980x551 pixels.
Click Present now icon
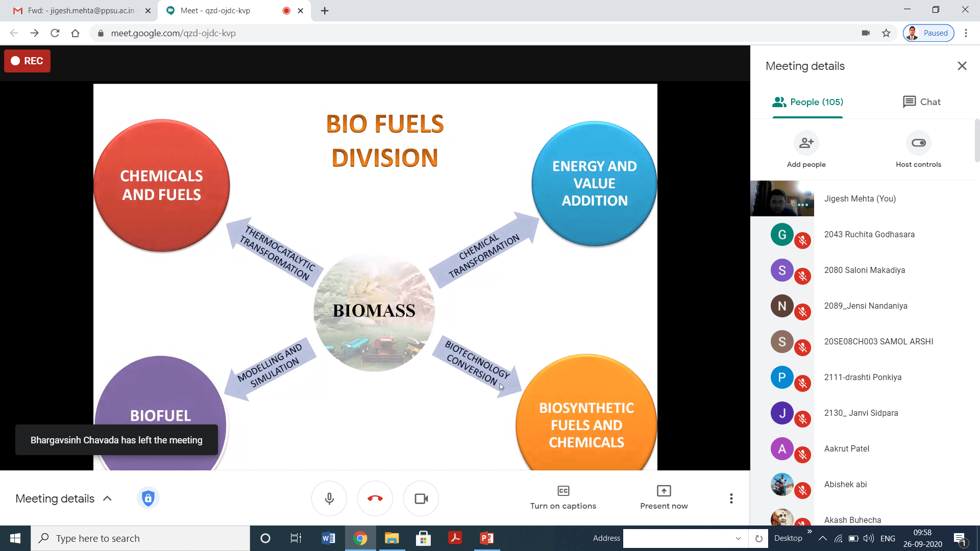coord(664,491)
